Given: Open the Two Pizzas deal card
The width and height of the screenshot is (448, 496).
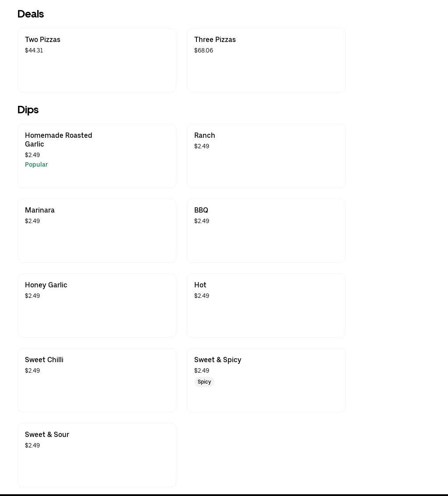Looking at the screenshot, I should (x=97, y=60).
